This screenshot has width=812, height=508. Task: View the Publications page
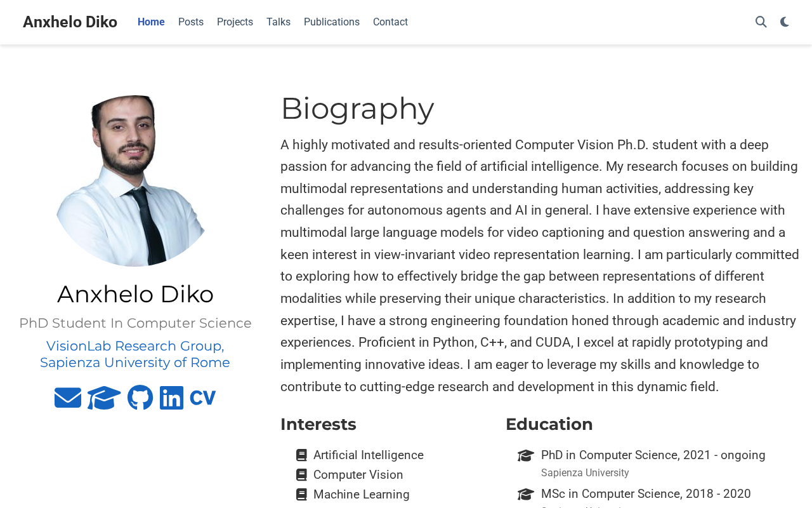click(332, 22)
